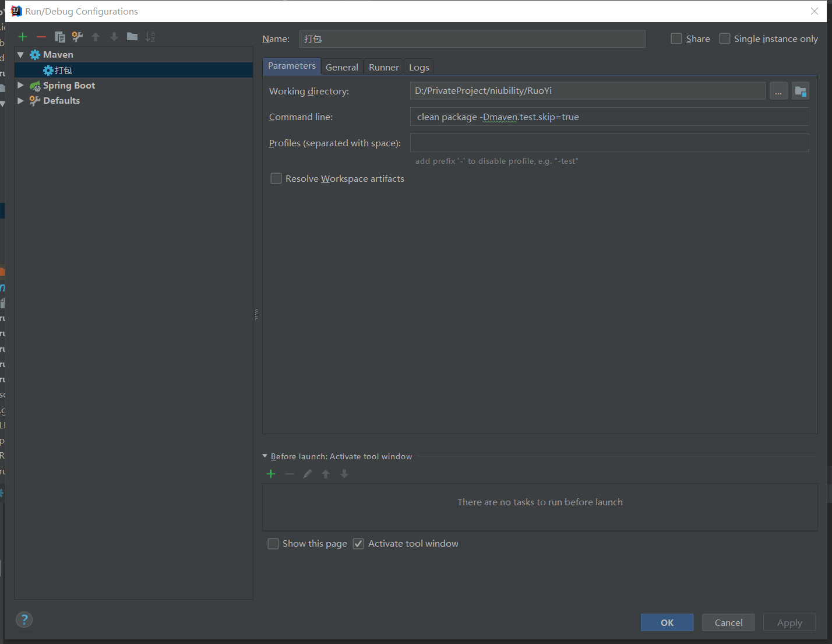Open the General tab
Viewport: 832px width, 644px height.
click(x=342, y=67)
